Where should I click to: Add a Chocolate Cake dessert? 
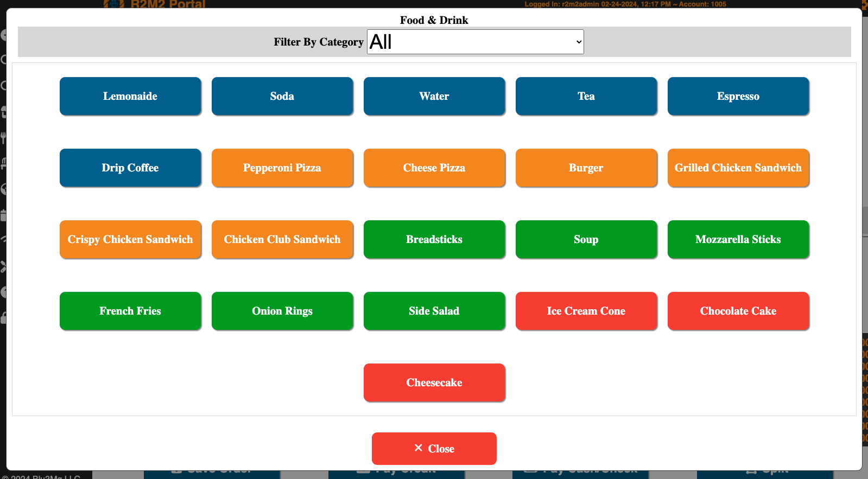[738, 311]
